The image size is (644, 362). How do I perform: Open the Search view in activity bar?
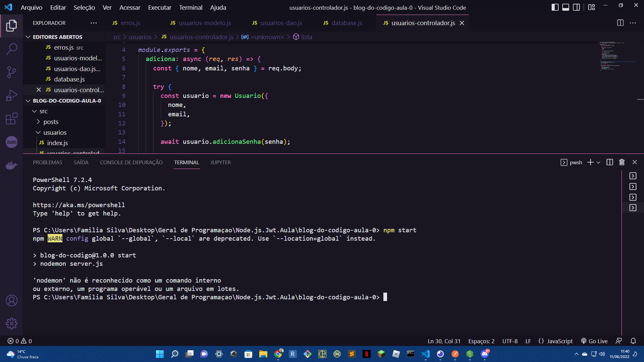pyautogui.click(x=11, y=49)
